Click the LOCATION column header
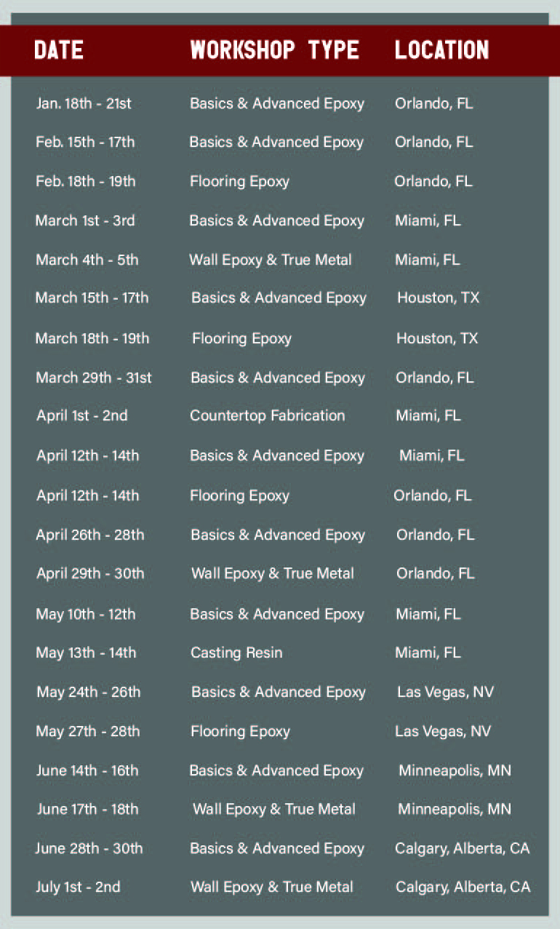The image size is (560, 929). pos(442,50)
